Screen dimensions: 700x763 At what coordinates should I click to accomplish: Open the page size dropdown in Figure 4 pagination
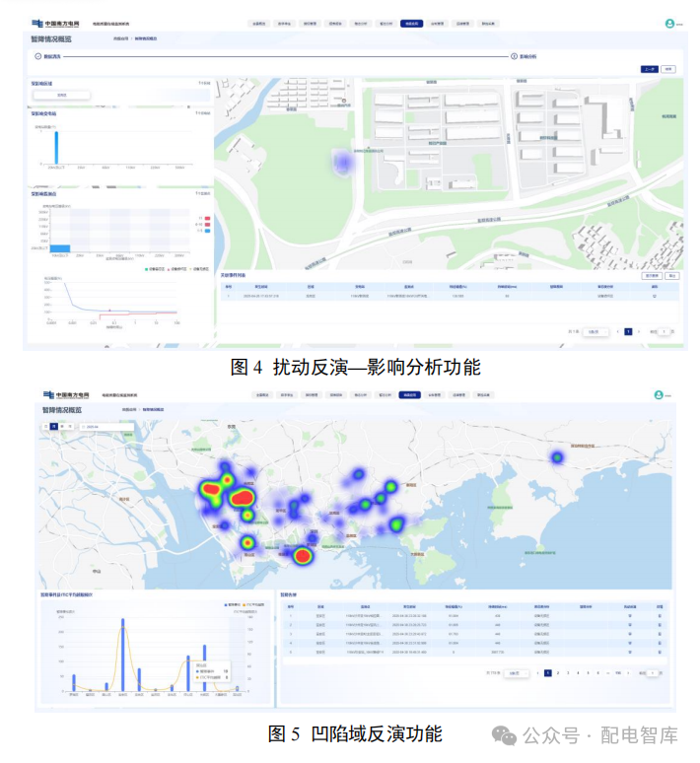[x=594, y=332]
